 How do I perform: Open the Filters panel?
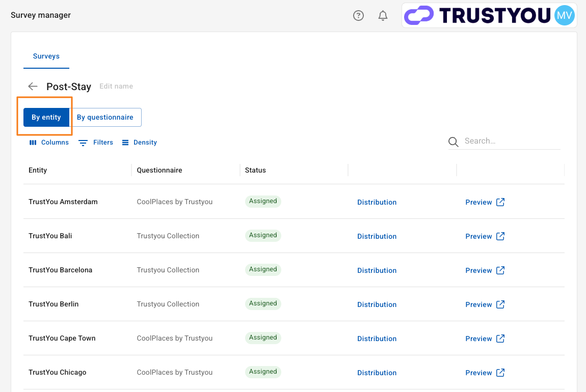pyautogui.click(x=96, y=142)
